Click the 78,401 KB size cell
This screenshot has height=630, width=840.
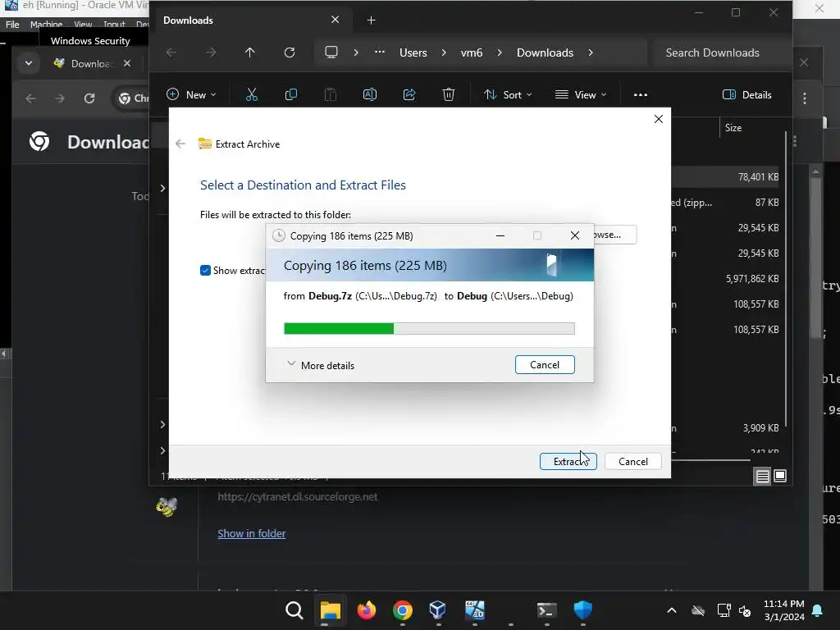tap(758, 177)
